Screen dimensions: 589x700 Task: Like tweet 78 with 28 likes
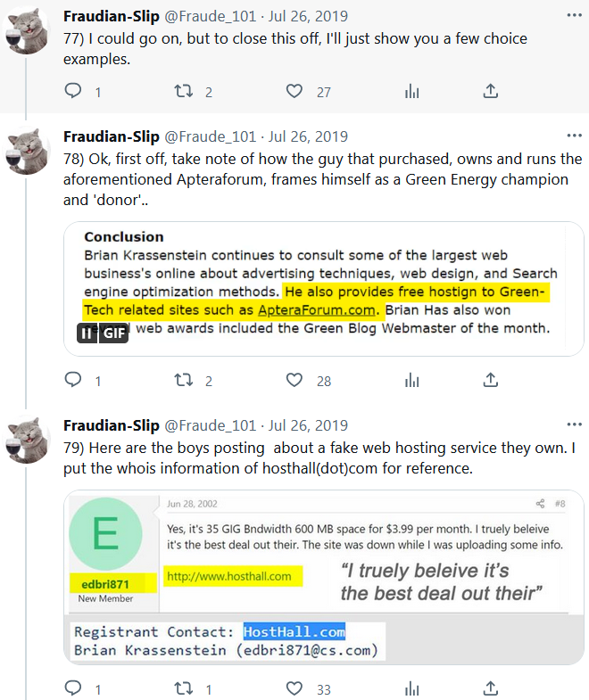(x=294, y=381)
